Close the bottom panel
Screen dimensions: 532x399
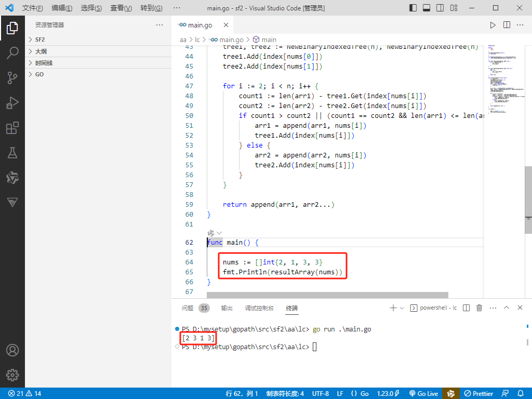click(520, 308)
